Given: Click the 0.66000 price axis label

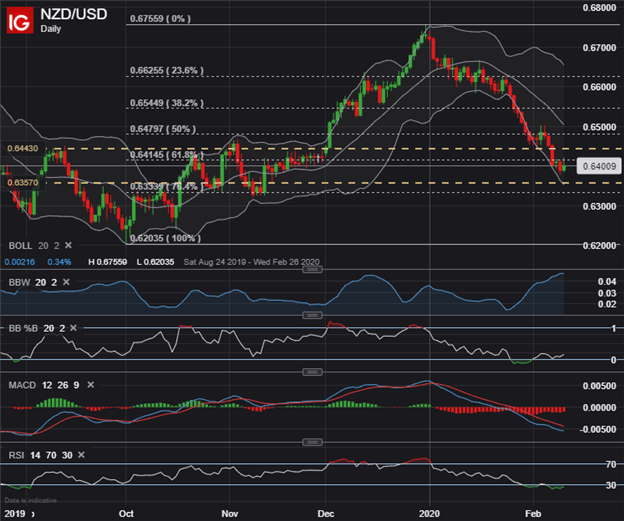Looking at the screenshot, I should pyautogui.click(x=599, y=87).
